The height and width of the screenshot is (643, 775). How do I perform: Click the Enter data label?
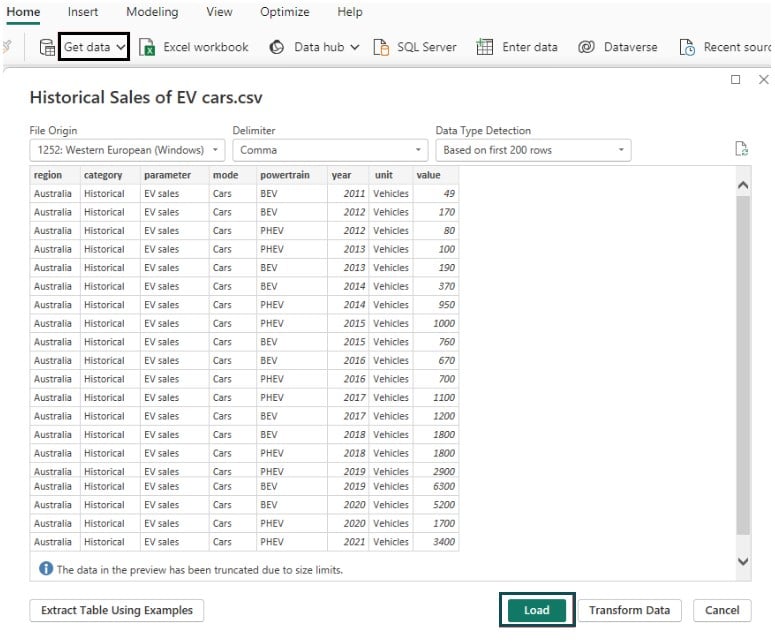pos(530,47)
